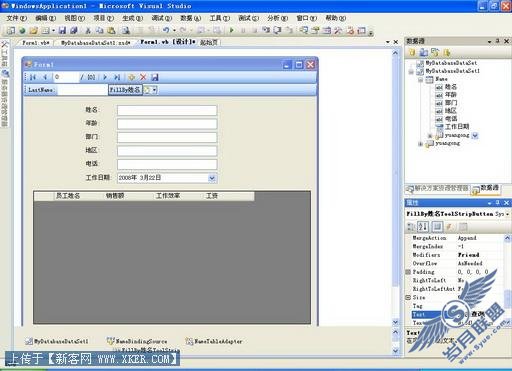Expand the yuangong node nested under Name

[x=430, y=136]
